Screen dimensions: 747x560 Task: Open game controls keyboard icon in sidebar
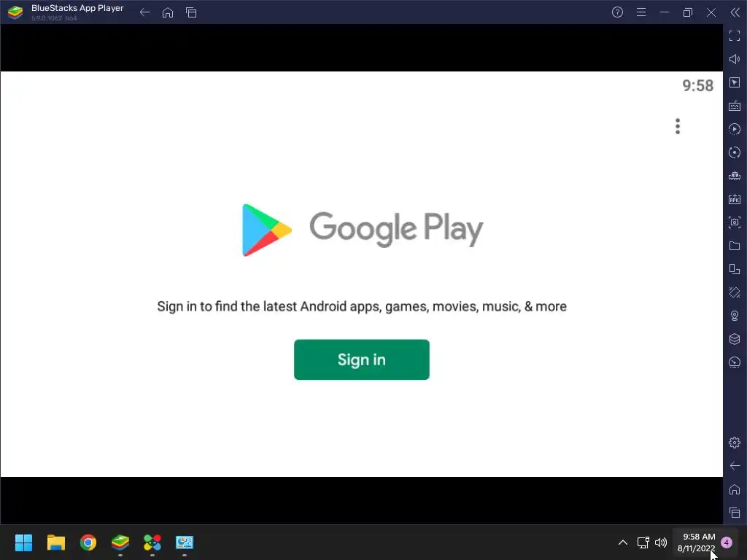point(735,106)
